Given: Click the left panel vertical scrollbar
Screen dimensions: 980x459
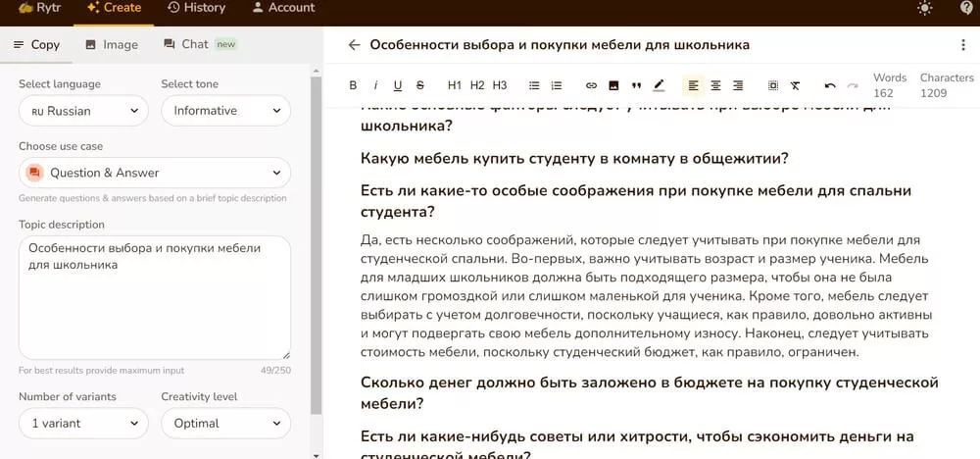Looking at the screenshot, I should pos(317,245).
